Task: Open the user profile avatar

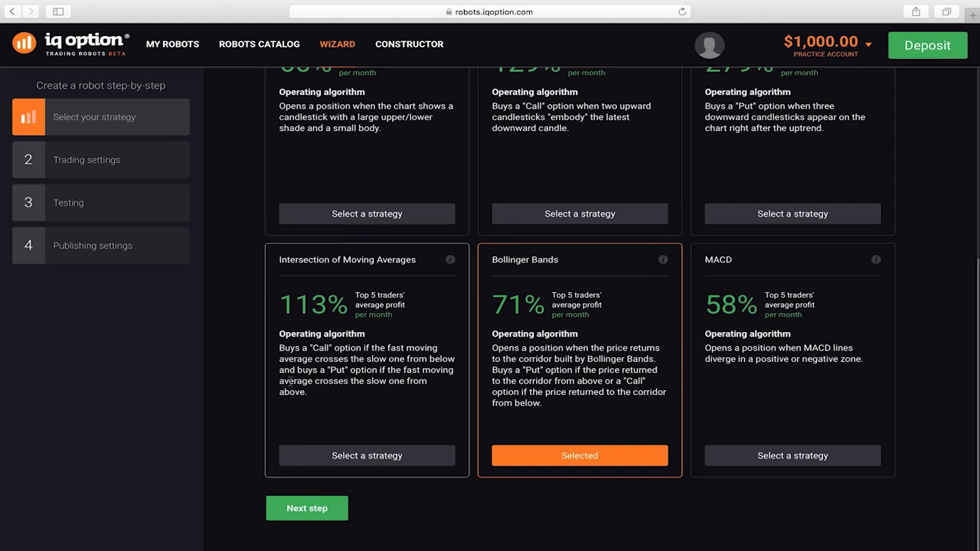Action: click(709, 45)
